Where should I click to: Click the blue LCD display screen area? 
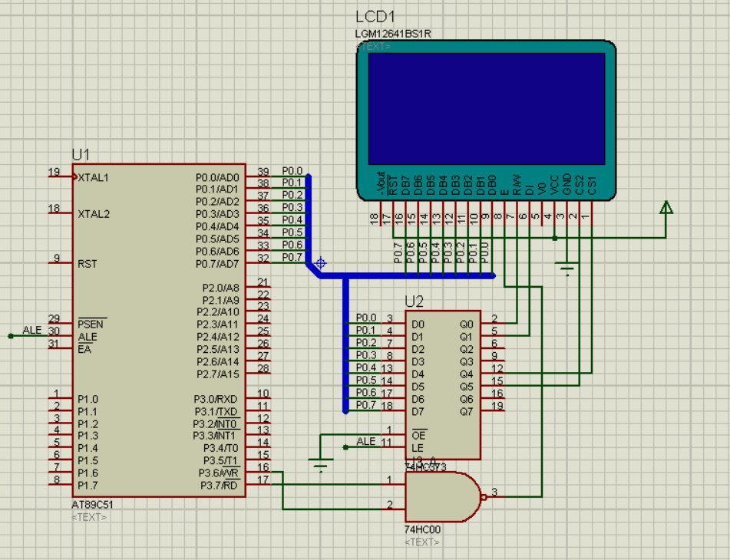pyautogui.click(x=486, y=108)
